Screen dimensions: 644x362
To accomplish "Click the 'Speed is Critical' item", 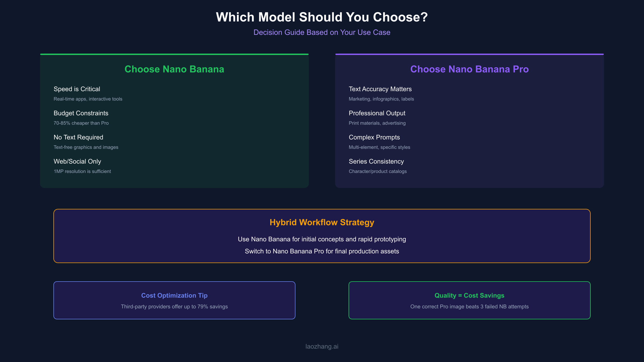I will [77, 89].
